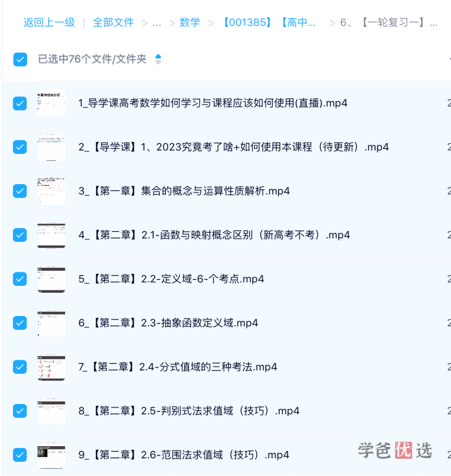451x476 pixels.
Task: Open thumbnail of 3_【第一章】集合 video
Action: pyautogui.click(x=51, y=191)
